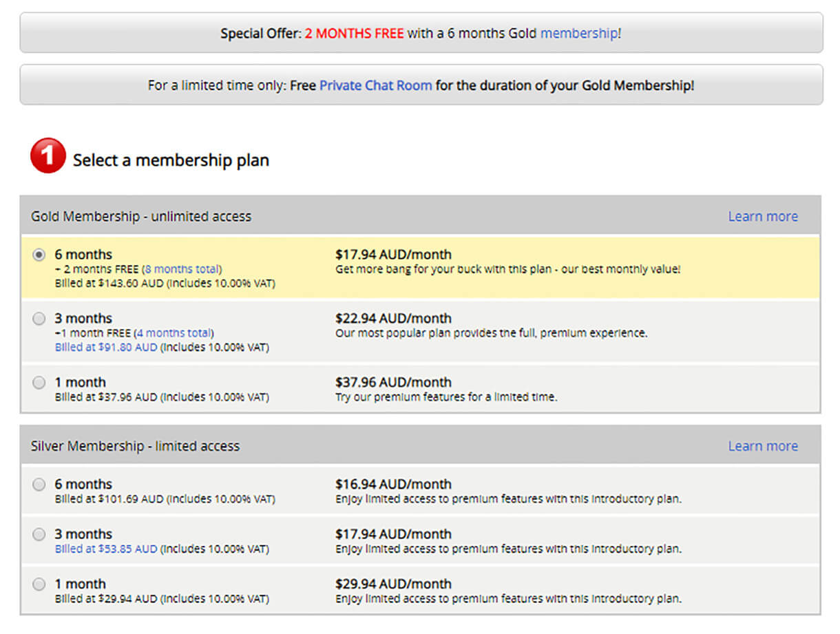Choose the Silver 1 month radio option
The width and height of the screenshot is (840, 634).
[x=39, y=584]
